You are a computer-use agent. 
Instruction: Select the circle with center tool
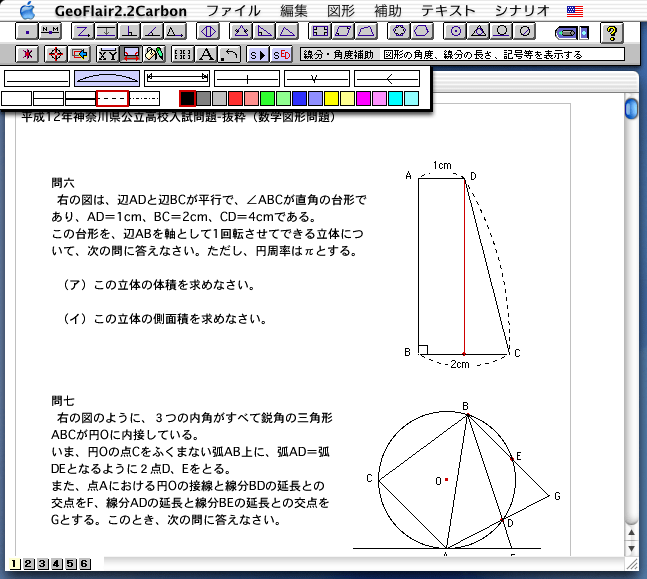pos(456,32)
